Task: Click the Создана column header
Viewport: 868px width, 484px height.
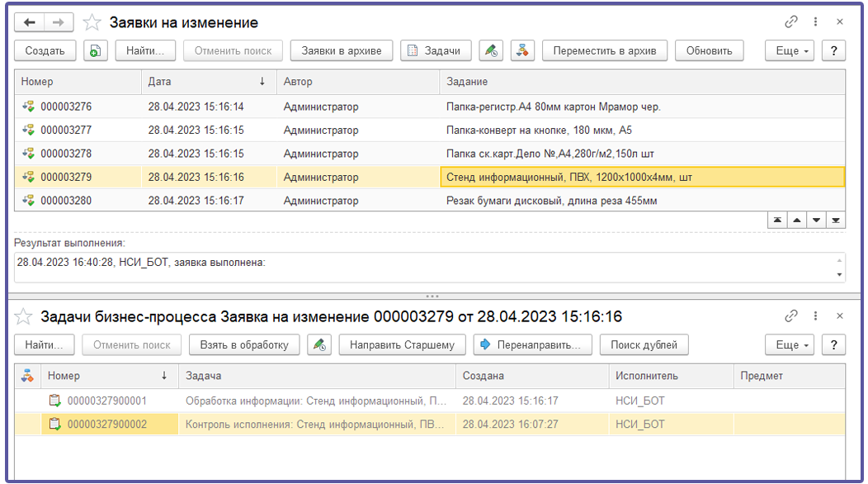Action: pyautogui.click(x=532, y=376)
